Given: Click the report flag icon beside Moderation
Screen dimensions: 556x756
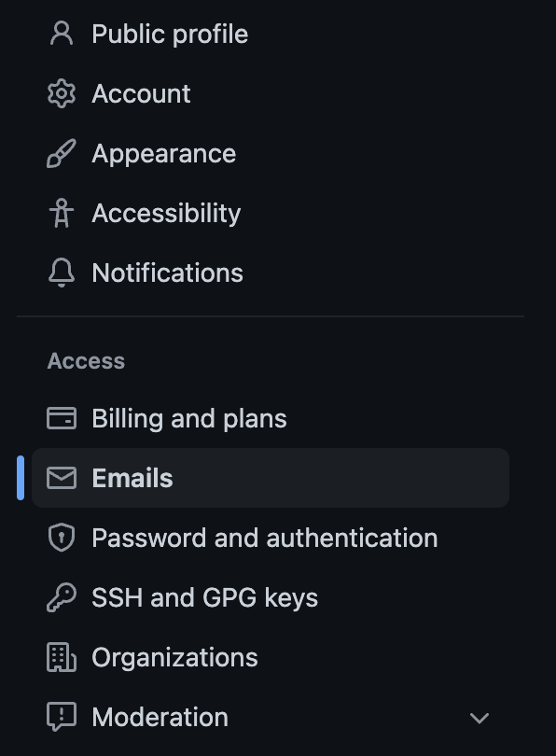Looking at the screenshot, I should 62,717.
